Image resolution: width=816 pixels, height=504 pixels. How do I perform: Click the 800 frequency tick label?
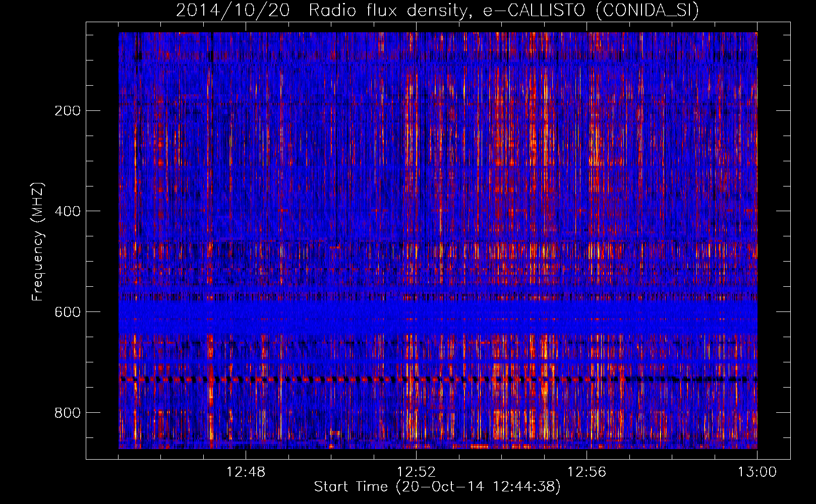pyautogui.click(x=68, y=413)
